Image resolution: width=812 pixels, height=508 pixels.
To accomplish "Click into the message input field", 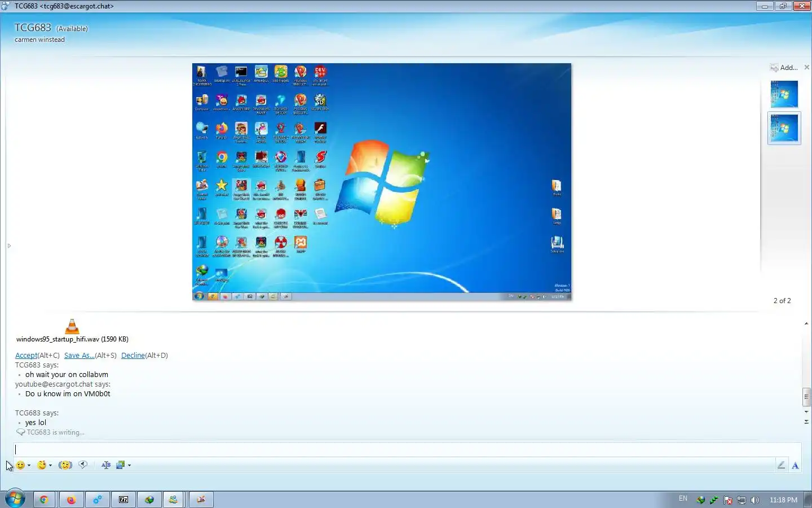I will 407,450.
